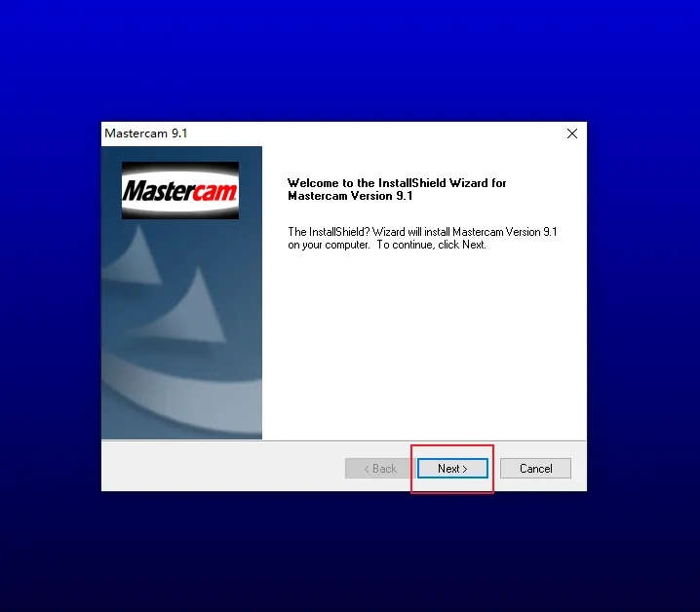Click the greyed-out Back button
The height and width of the screenshot is (612, 700).
(x=380, y=469)
